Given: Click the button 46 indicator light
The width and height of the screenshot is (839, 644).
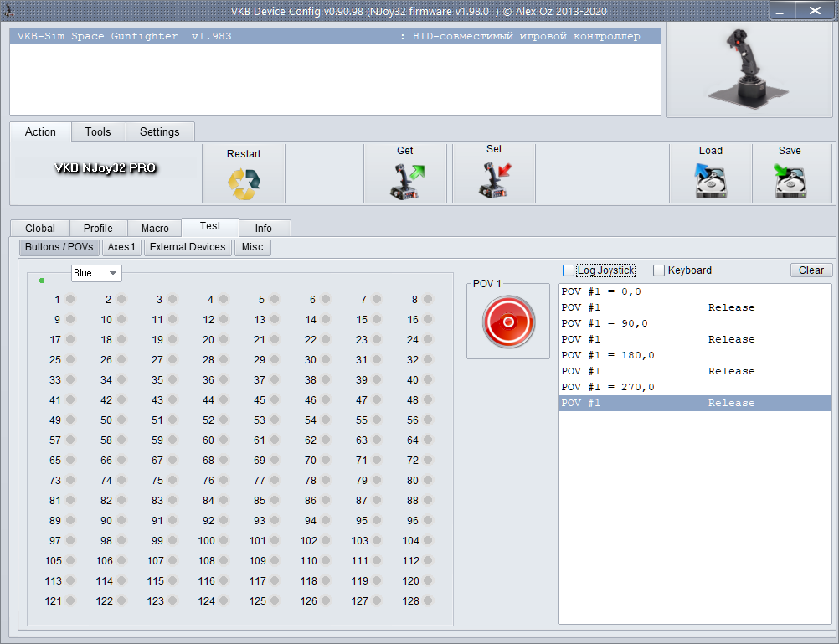Looking at the screenshot, I should point(326,400).
